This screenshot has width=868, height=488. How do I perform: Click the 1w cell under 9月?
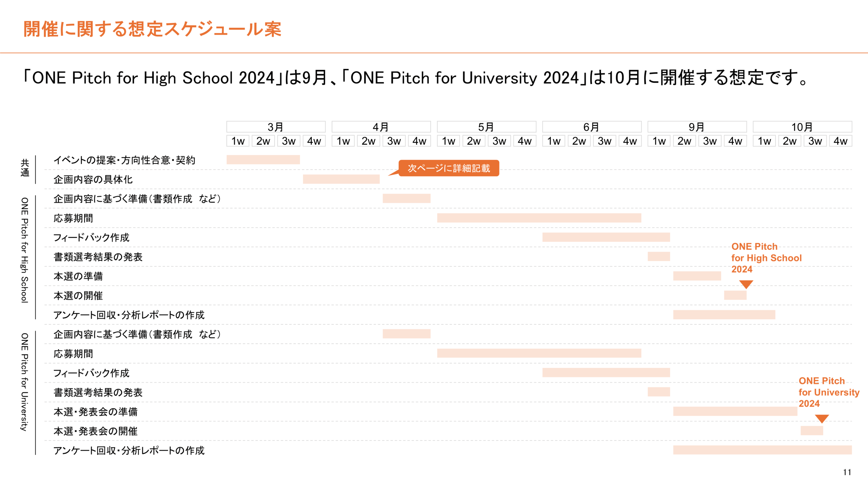coord(659,141)
